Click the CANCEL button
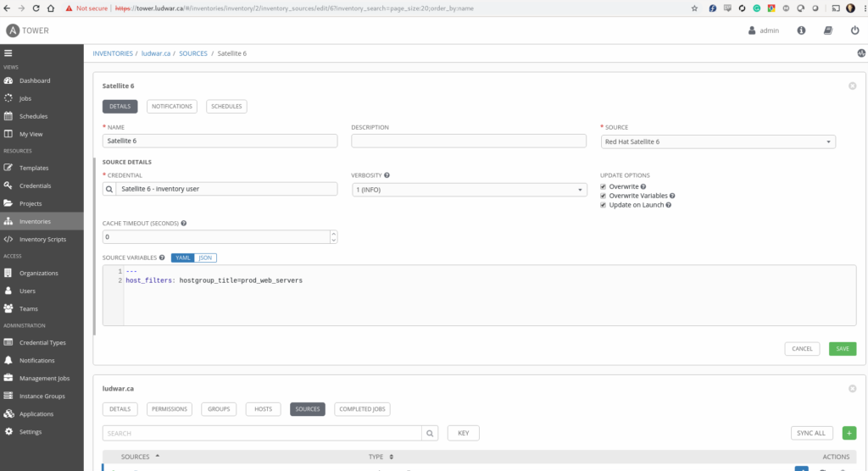Image resolution: width=868 pixels, height=471 pixels. coord(802,349)
